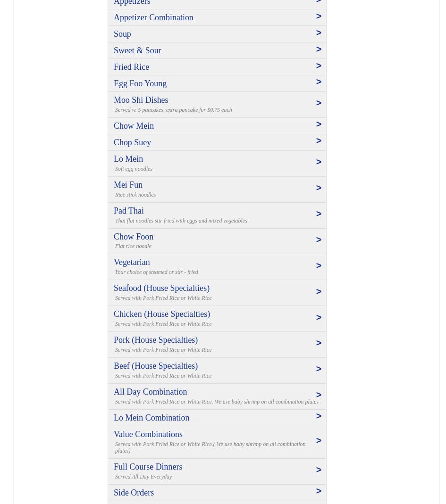Viewport: 446px width, 504px height.
Task: Click the chevron for Moo Shi Dishes
Action: (319, 103)
